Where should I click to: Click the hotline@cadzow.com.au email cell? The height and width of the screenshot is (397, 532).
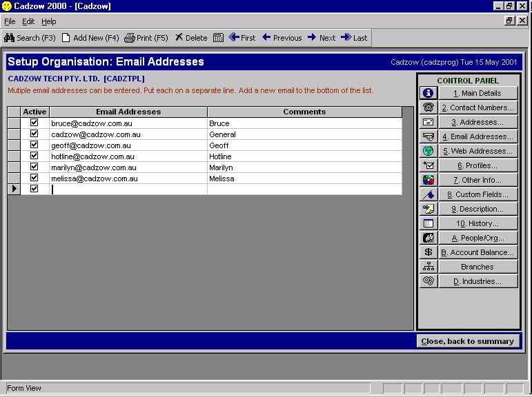128,156
